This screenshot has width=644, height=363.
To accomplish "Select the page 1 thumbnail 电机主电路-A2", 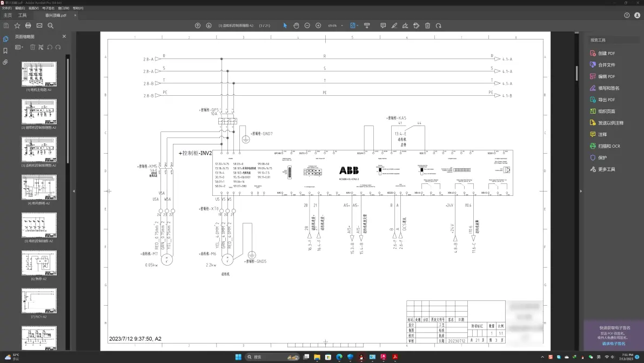I will coord(39,74).
